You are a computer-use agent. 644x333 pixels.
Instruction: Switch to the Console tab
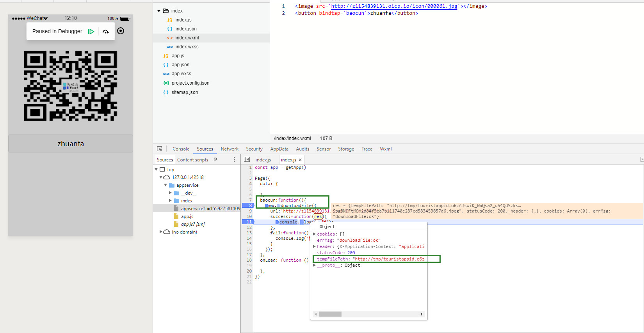click(181, 149)
